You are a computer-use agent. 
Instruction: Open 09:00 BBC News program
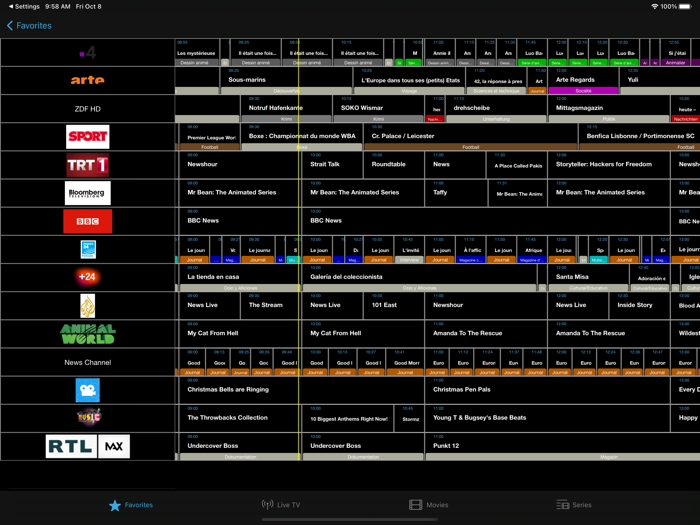[x=240, y=221]
